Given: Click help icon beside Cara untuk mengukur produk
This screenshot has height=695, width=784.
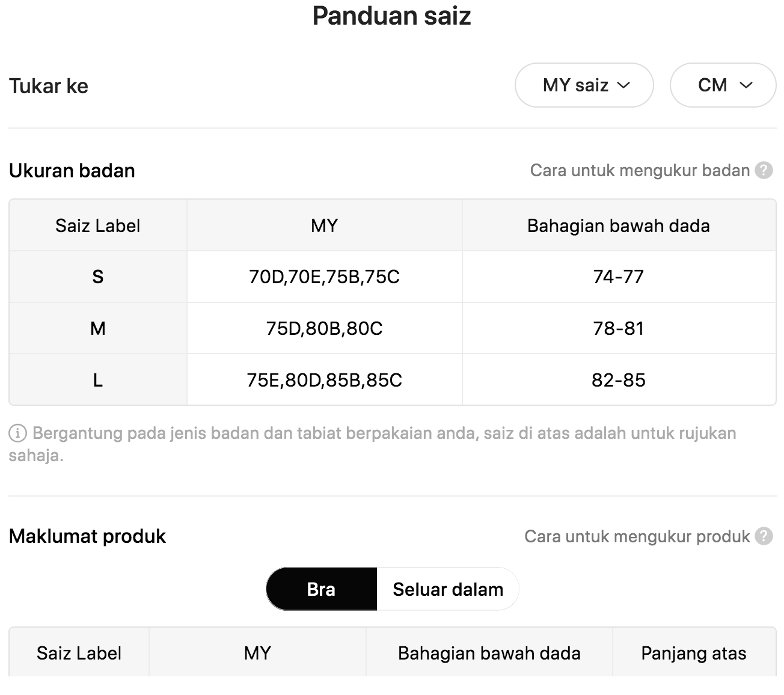Looking at the screenshot, I should pos(764,536).
